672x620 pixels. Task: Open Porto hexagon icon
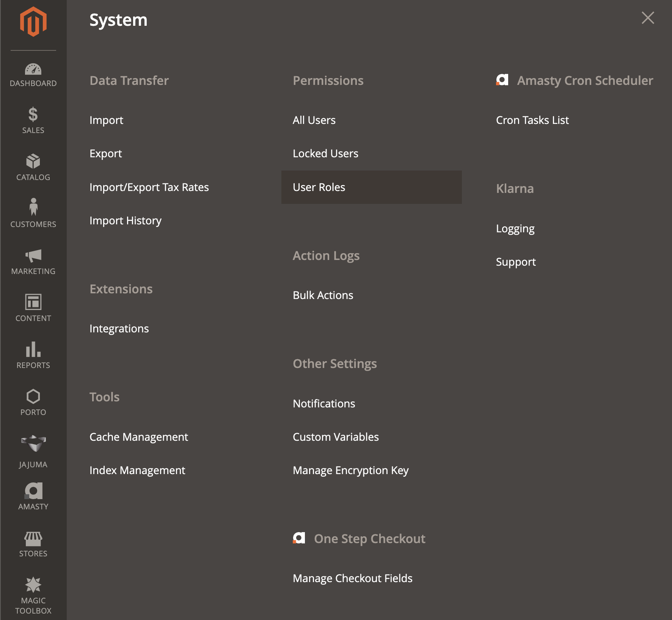tap(33, 397)
